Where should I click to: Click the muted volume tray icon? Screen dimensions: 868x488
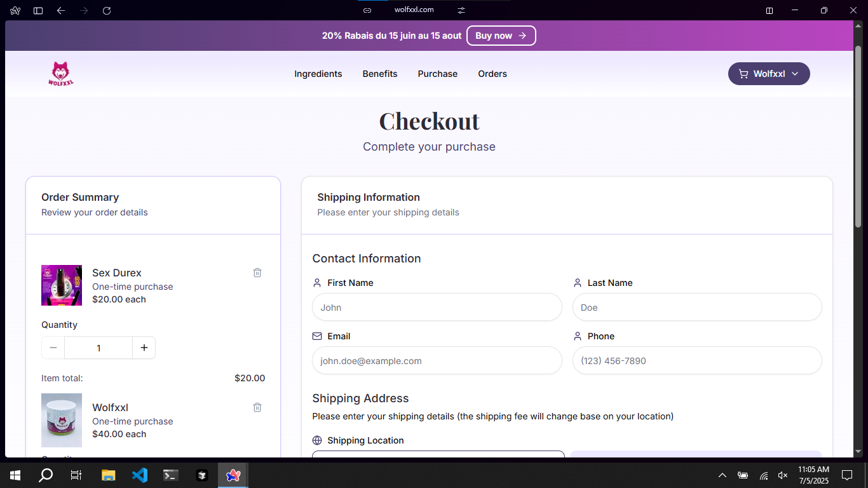[x=783, y=475]
